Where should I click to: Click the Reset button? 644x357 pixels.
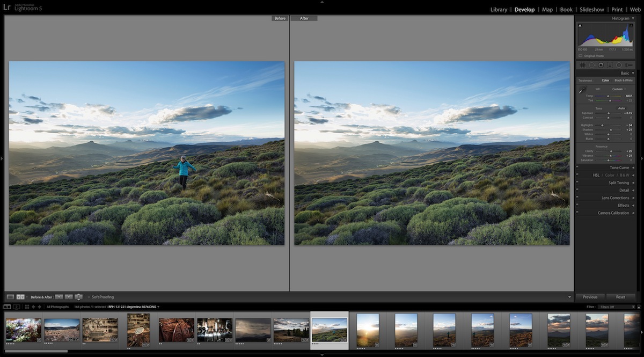coord(620,297)
